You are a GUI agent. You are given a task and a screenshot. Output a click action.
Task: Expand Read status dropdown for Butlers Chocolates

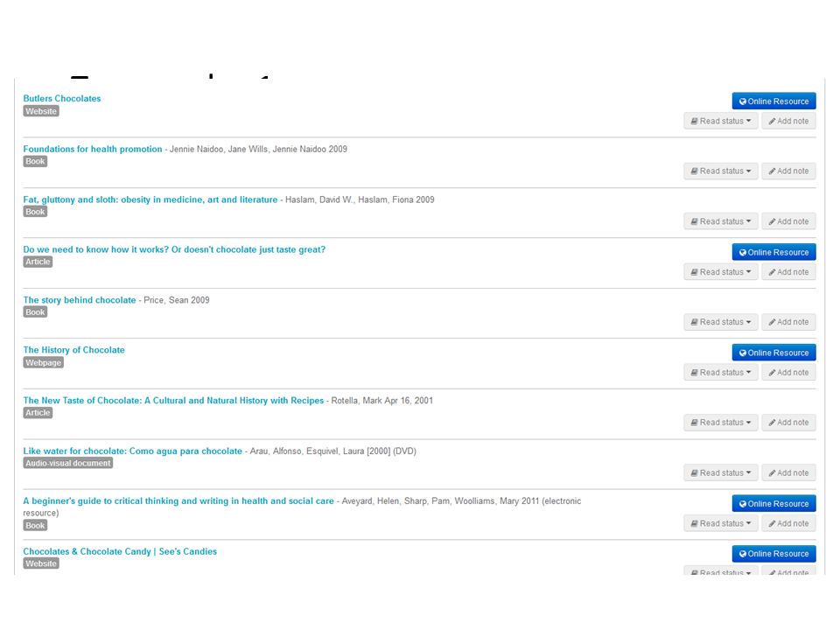(x=720, y=122)
